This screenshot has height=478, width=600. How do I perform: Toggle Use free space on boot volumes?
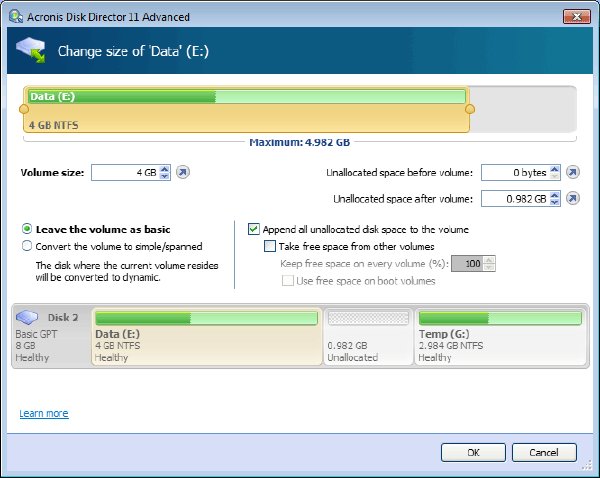pos(287,281)
